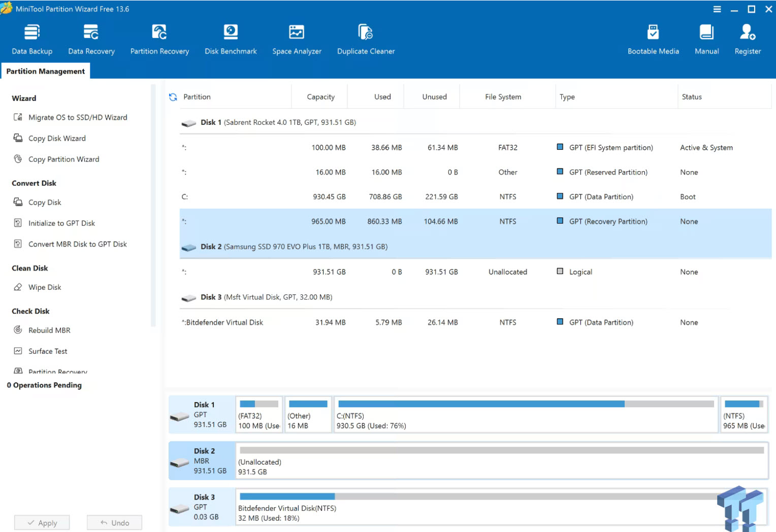Open the Data Backup tool
776x532 pixels.
tap(32, 39)
